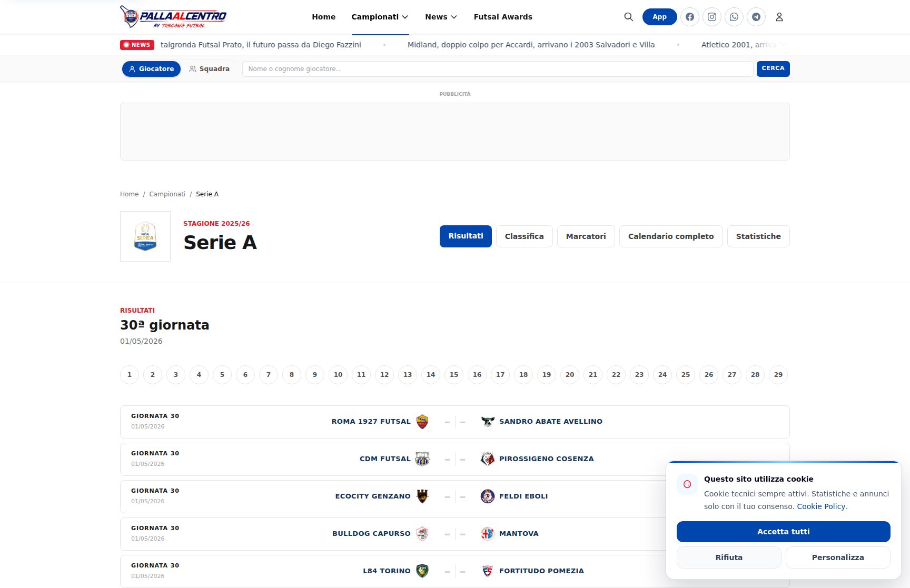The image size is (910, 588).
Task: Click the Mantova team crest
Action: pos(488,534)
